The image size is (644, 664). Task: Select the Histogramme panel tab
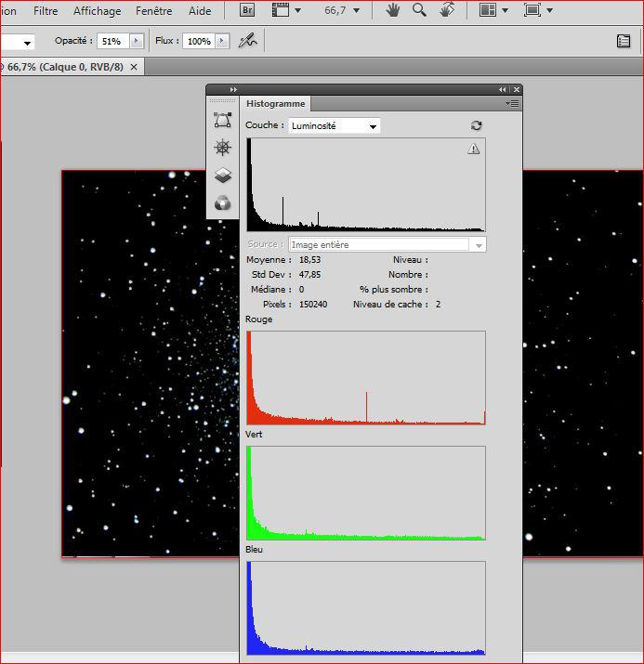275,104
